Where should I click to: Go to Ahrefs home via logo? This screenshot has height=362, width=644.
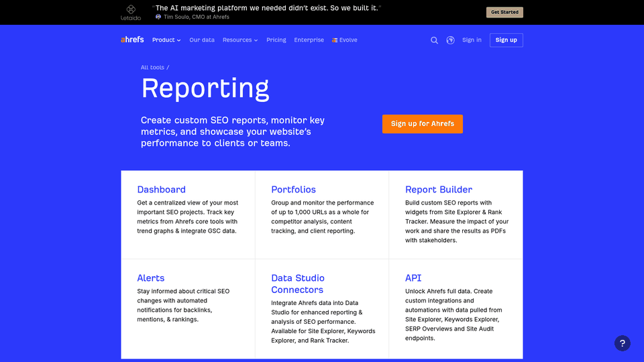pyautogui.click(x=132, y=40)
